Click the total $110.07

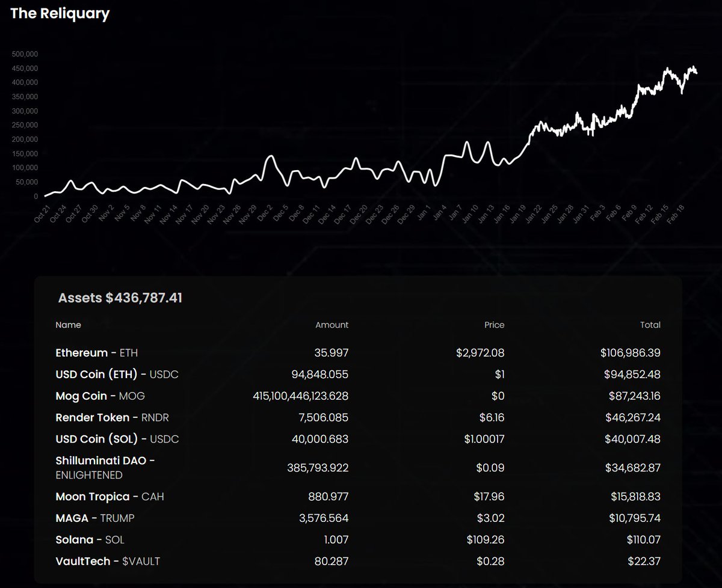tap(644, 540)
